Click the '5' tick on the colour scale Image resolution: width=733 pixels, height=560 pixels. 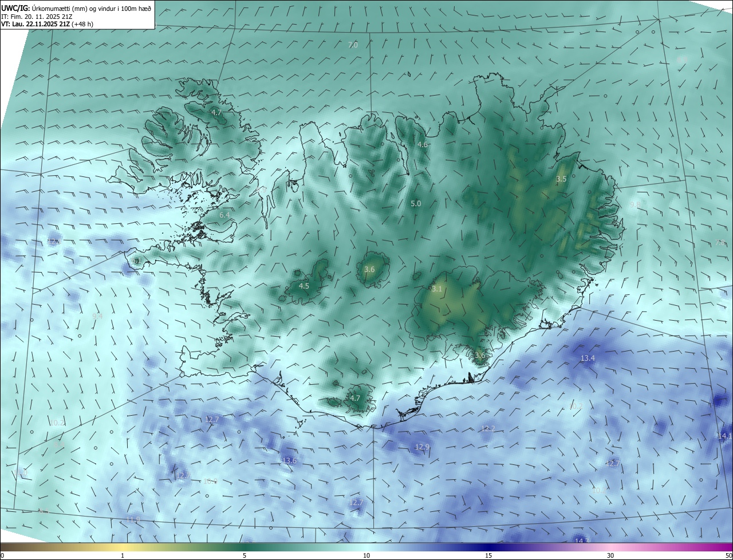tap(245, 555)
